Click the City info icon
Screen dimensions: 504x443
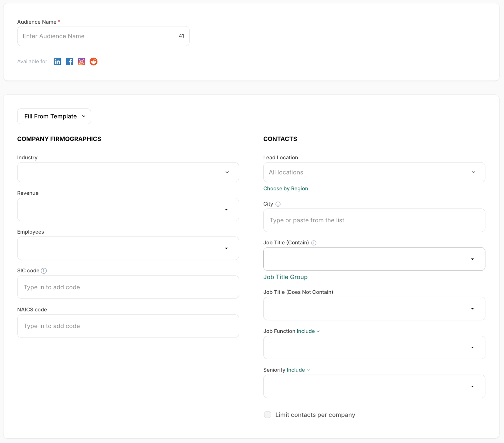coord(278,204)
